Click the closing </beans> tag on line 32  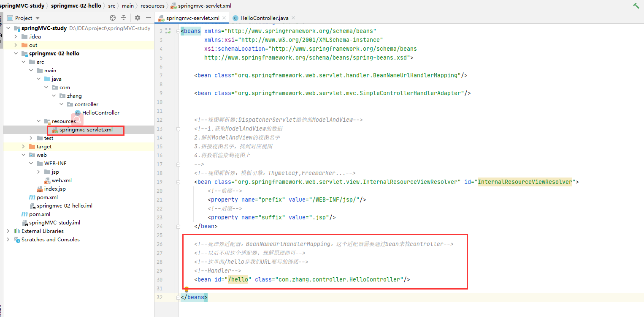(194, 297)
